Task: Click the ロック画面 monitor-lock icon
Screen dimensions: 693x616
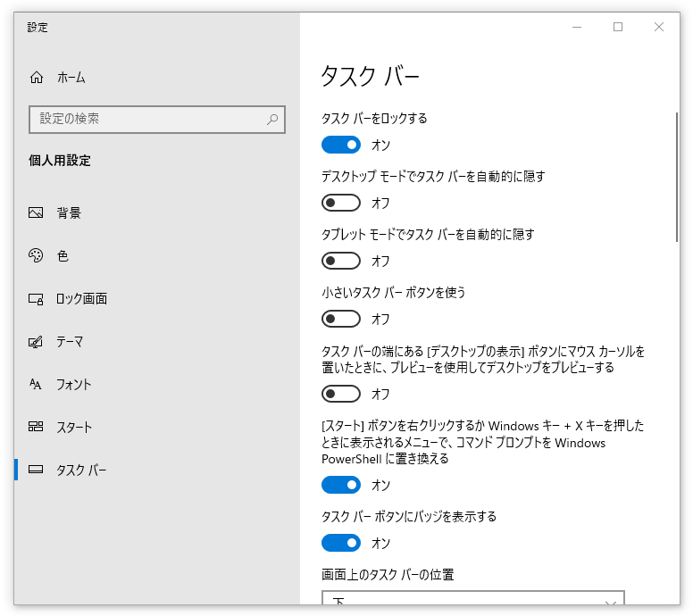Action: (36, 299)
